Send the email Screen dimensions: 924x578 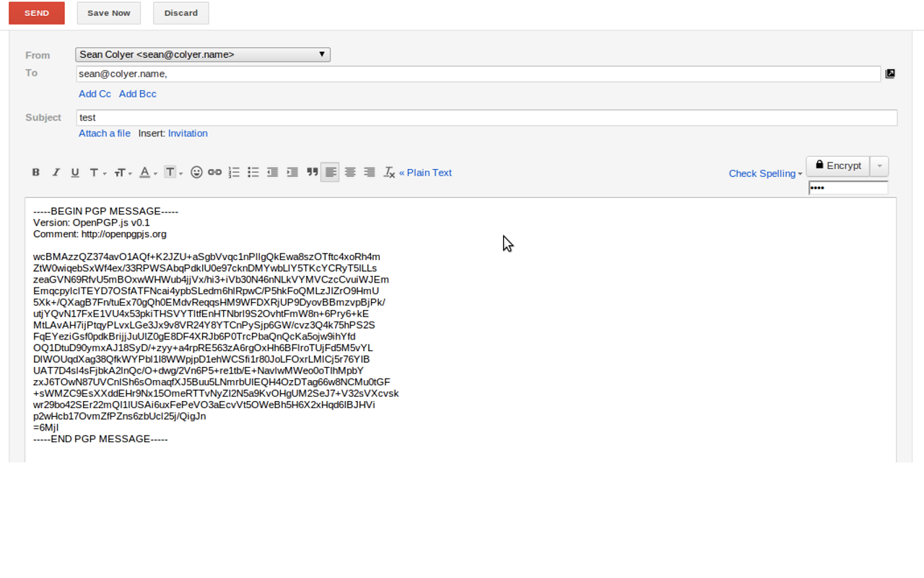coord(37,13)
